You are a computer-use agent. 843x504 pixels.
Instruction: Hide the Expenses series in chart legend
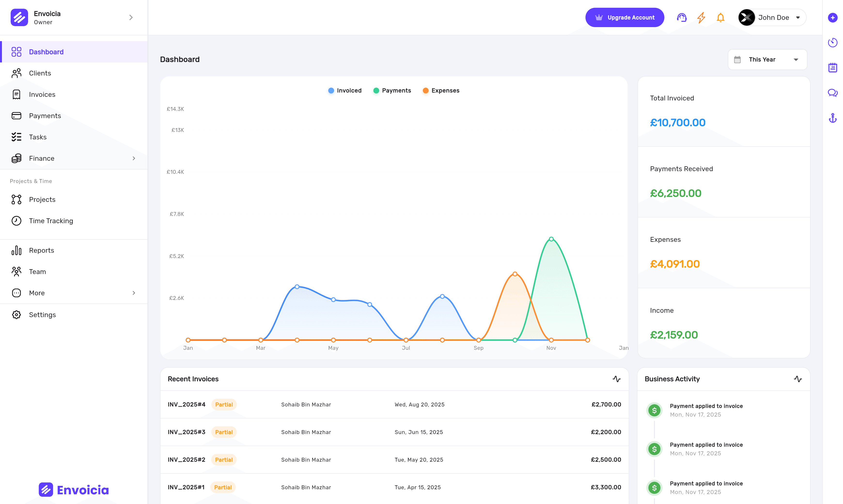tap(441, 90)
